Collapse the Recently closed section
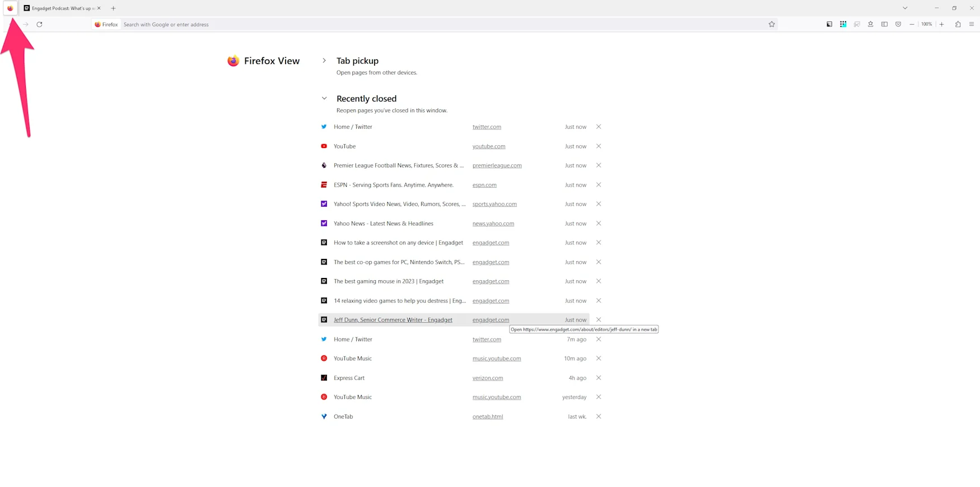The width and height of the screenshot is (980, 487). pyautogui.click(x=324, y=99)
